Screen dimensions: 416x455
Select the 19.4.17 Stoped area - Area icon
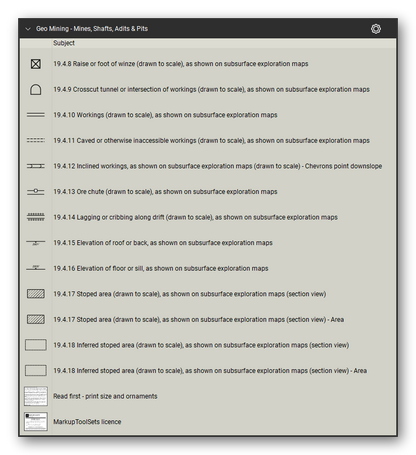[x=36, y=319]
